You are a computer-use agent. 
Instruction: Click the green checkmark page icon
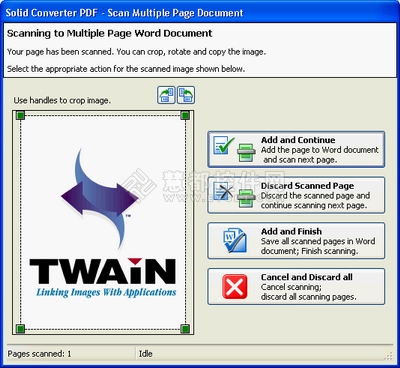click(223, 146)
